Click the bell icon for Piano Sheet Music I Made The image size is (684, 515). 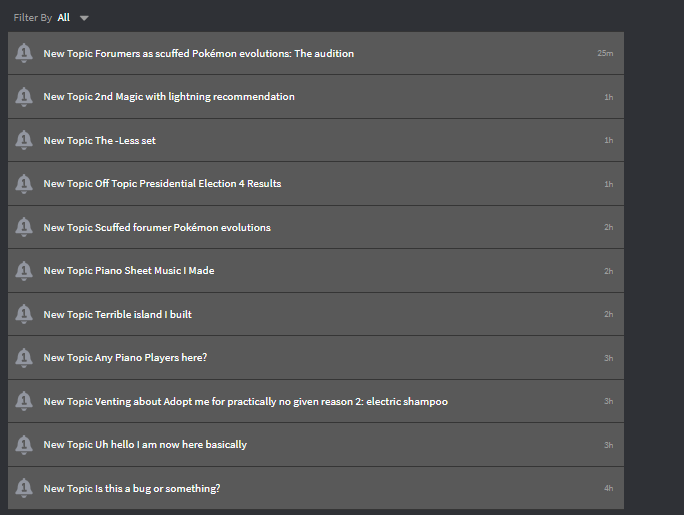(x=24, y=271)
